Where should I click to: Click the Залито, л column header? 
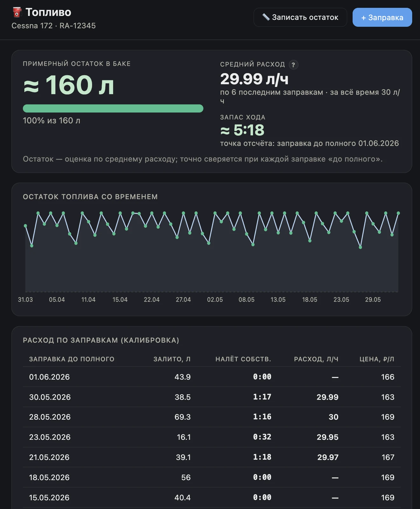[172, 359]
